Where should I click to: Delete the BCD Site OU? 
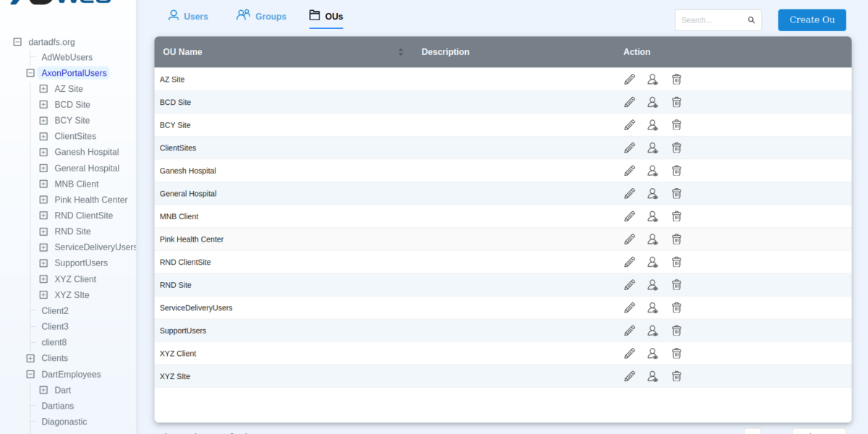pos(676,102)
